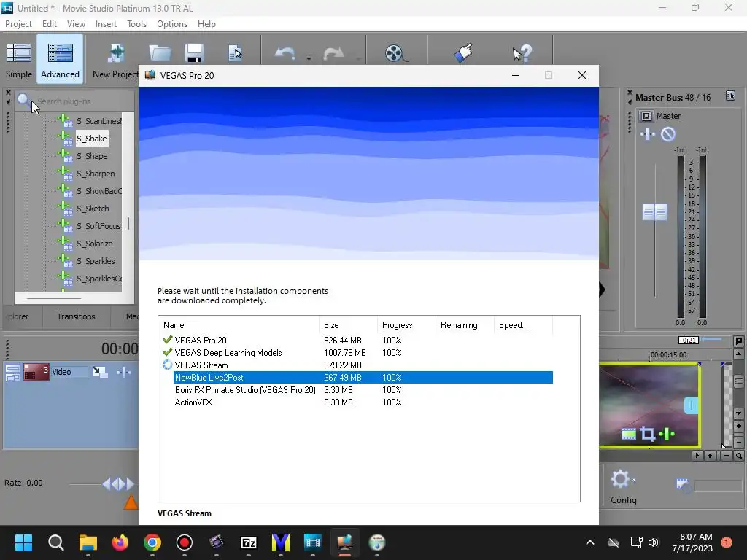The width and height of the screenshot is (747, 560).
Task: Select the S_Shake plug-in
Action: [x=92, y=139]
